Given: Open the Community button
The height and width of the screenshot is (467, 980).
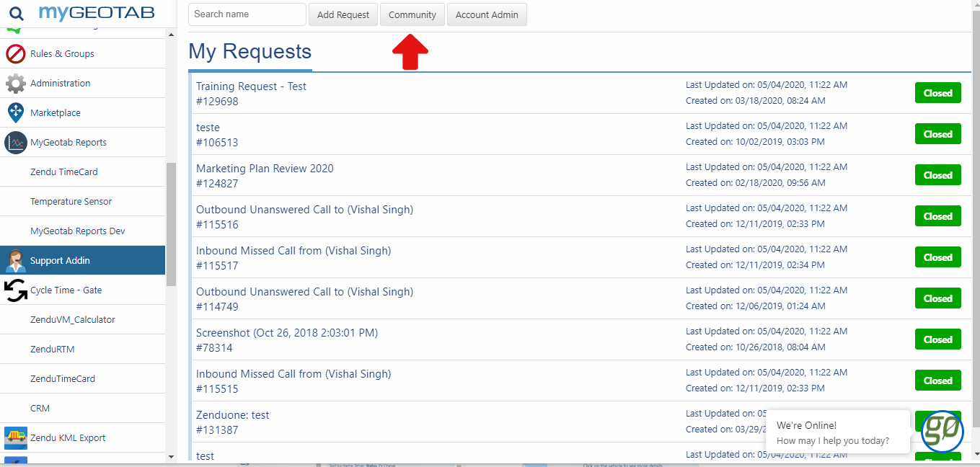Looking at the screenshot, I should (x=412, y=14).
